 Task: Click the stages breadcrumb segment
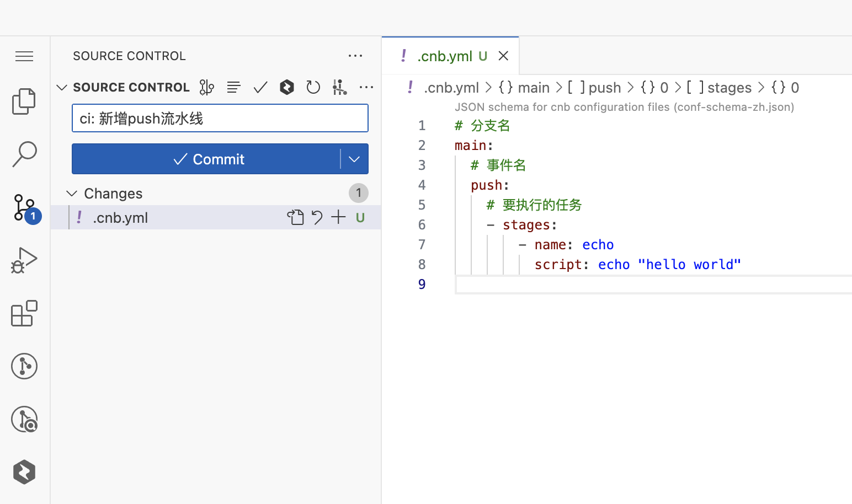(728, 88)
